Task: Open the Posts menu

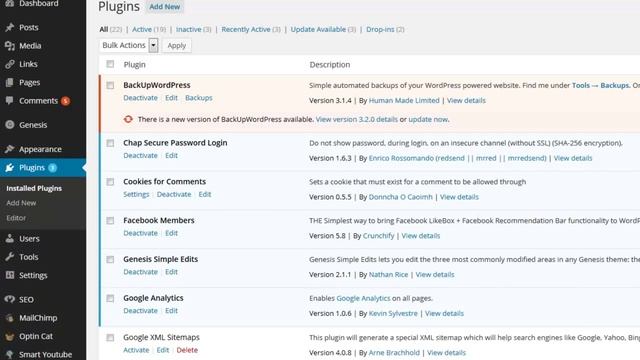Action: (29, 27)
